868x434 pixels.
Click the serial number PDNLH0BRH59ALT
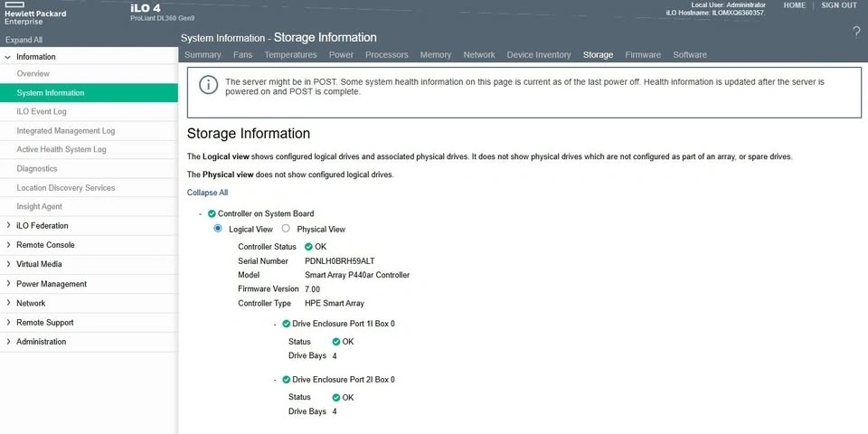[340, 260]
